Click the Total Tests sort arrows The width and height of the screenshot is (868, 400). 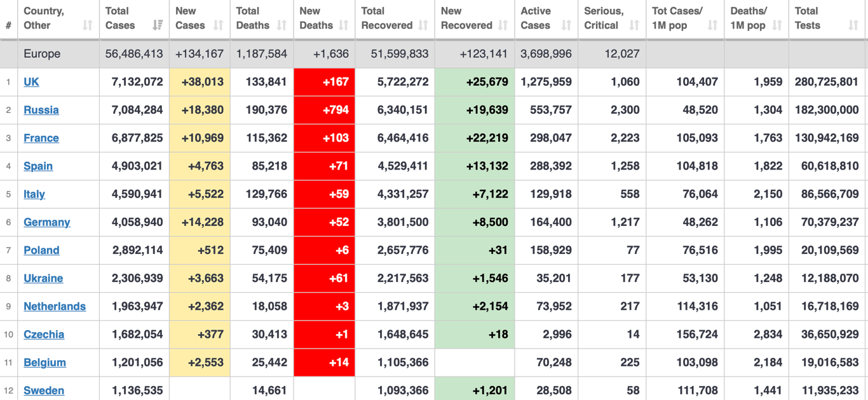click(x=853, y=25)
